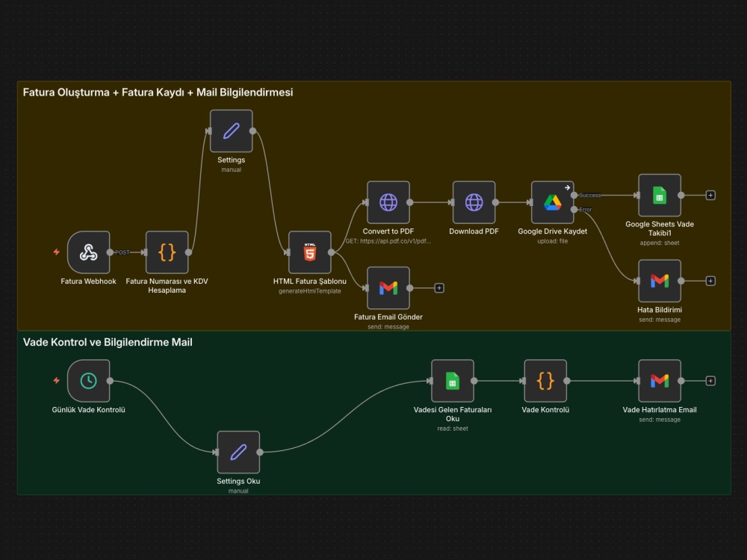The width and height of the screenshot is (747, 560).
Task: Click the Download PDF label
Action: coord(474,231)
